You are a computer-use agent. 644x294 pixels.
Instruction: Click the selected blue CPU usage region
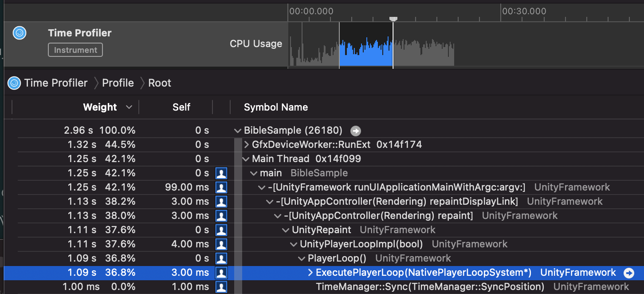(365, 56)
